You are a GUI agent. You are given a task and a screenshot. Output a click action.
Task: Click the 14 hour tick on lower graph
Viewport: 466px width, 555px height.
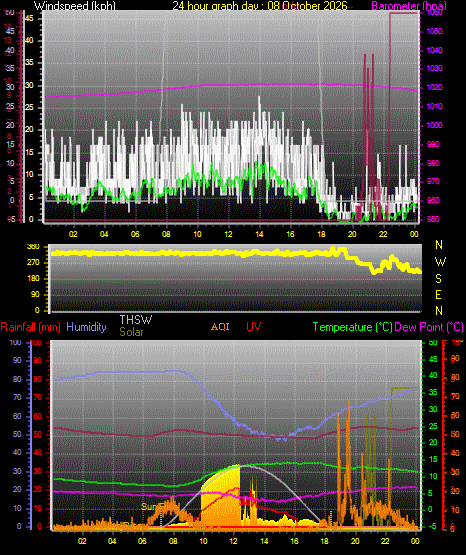[x=264, y=541]
